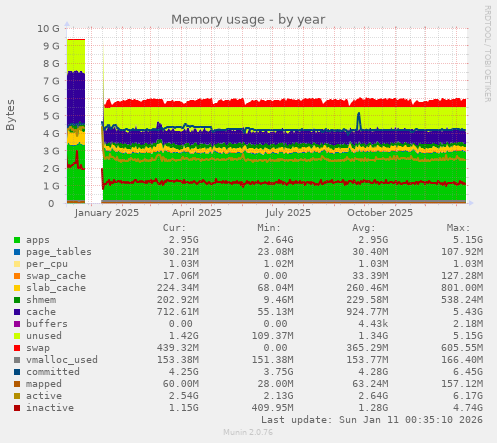Click the cache current value 712.61M
Viewport: 497px width, 443px height.
[x=178, y=312]
